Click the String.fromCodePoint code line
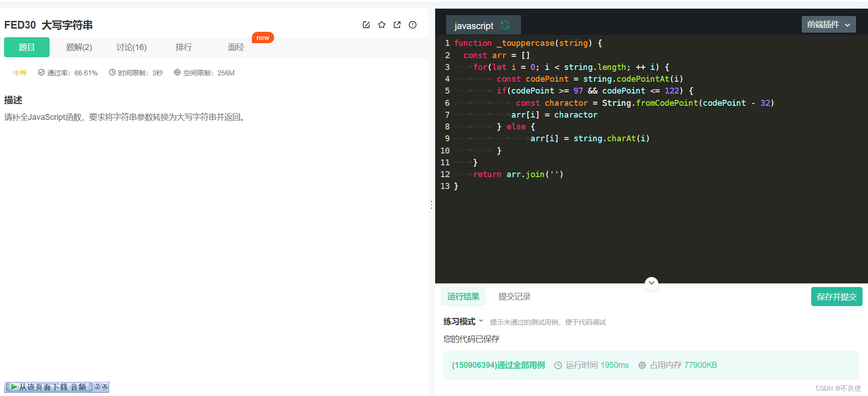Screen dimensions: 868x396 click(645, 103)
